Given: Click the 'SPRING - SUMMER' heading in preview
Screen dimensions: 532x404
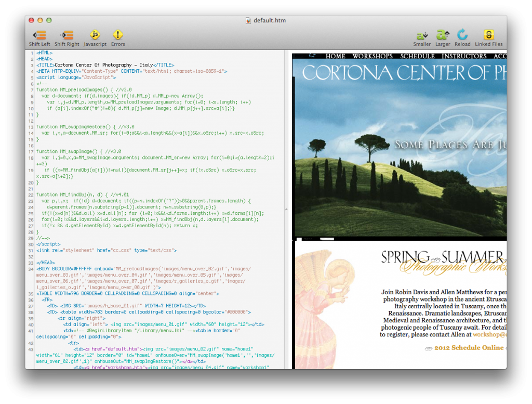Looking at the screenshot, I should click(x=443, y=257).
